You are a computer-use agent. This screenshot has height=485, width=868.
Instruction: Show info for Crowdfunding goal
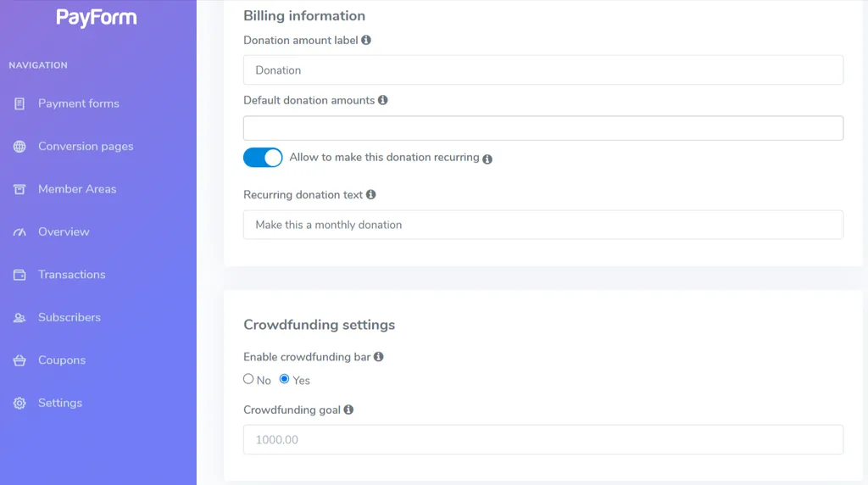(348, 410)
